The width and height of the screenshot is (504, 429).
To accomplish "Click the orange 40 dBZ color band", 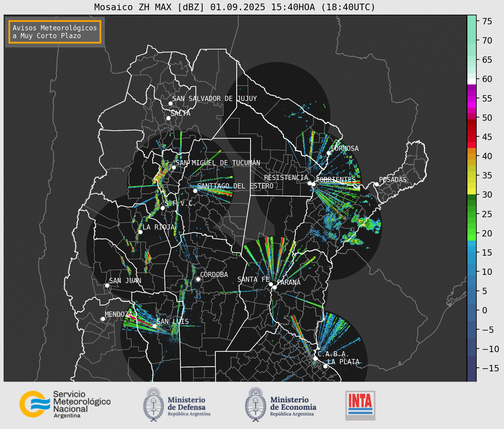I will tap(472, 157).
